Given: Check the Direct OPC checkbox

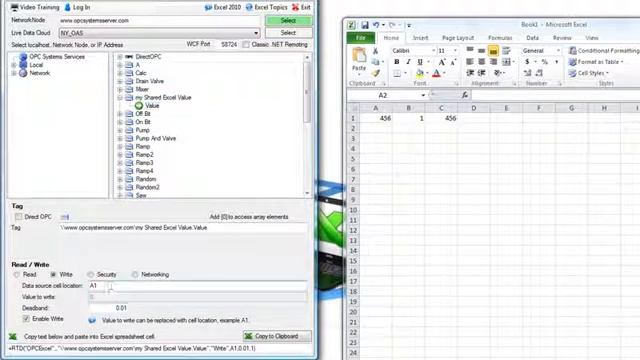Looking at the screenshot, I should tap(18, 217).
